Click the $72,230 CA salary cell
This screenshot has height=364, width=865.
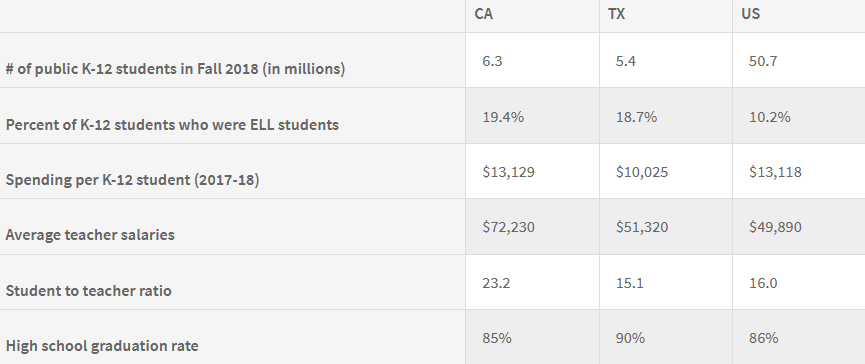point(508,227)
